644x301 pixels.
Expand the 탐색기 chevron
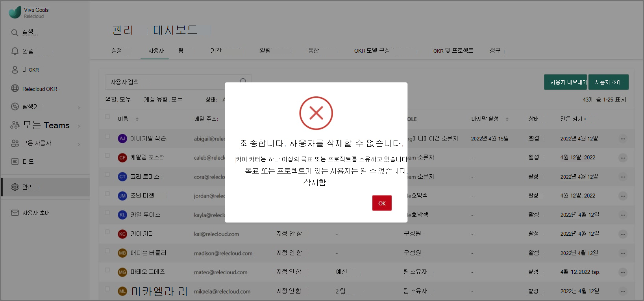pyautogui.click(x=79, y=108)
